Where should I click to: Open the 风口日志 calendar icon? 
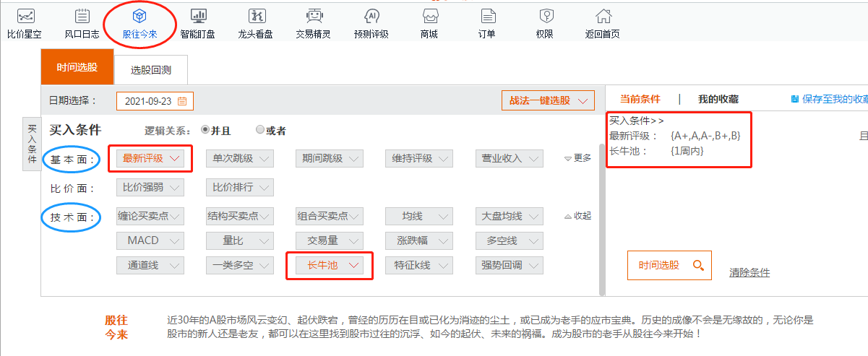coord(82,17)
